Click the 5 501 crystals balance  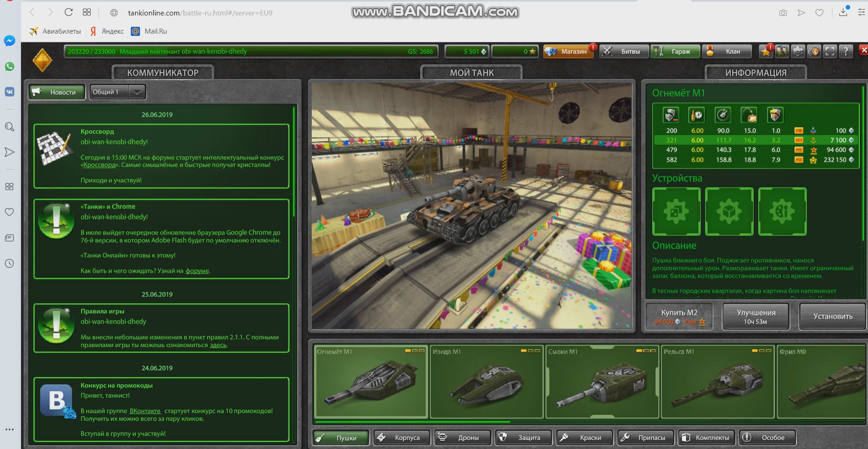click(467, 51)
